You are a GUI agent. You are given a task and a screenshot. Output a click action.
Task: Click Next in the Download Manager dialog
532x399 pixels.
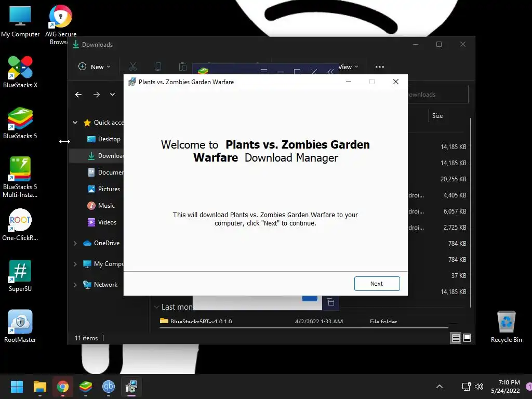[x=377, y=284]
